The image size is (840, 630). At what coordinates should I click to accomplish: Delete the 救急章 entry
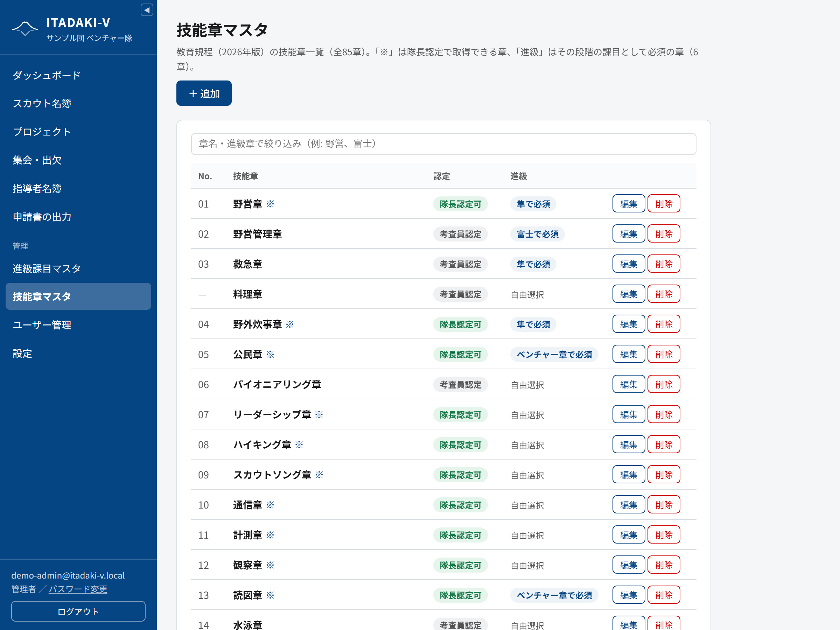click(x=664, y=264)
